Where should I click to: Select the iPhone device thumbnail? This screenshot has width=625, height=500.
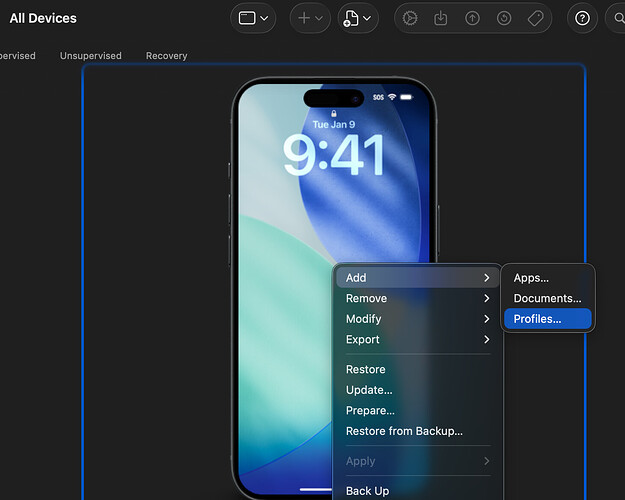[x=334, y=287]
